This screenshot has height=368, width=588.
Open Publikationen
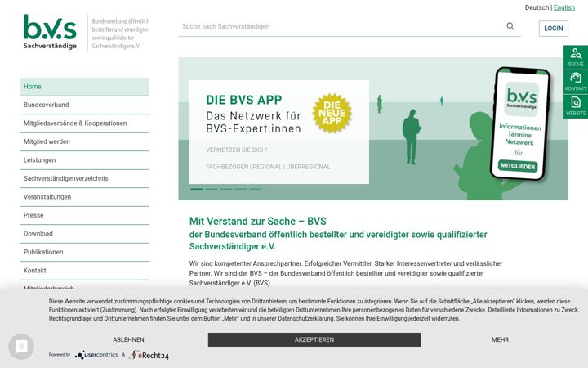(84, 252)
